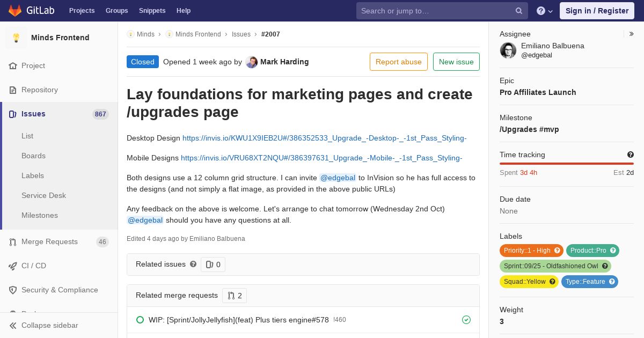Viewport: 644px width, 338px height.
Task: Open the Projects menu in top bar
Action: coord(82,11)
